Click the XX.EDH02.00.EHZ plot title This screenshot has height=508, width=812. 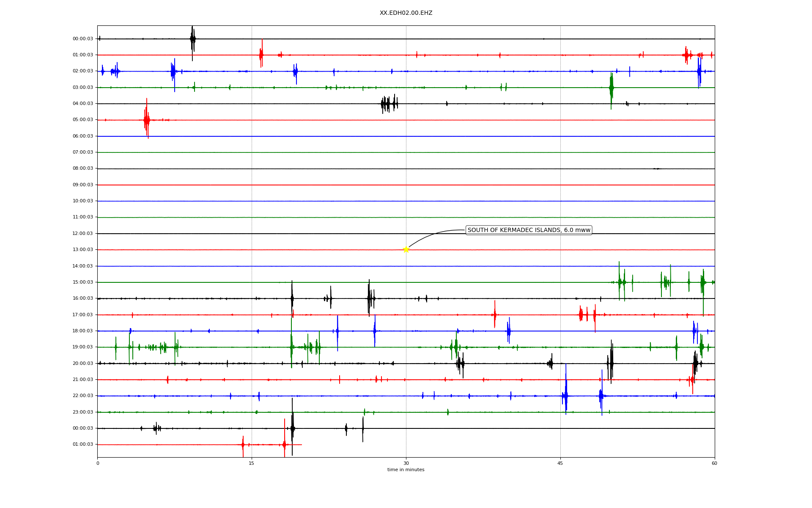[406, 13]
